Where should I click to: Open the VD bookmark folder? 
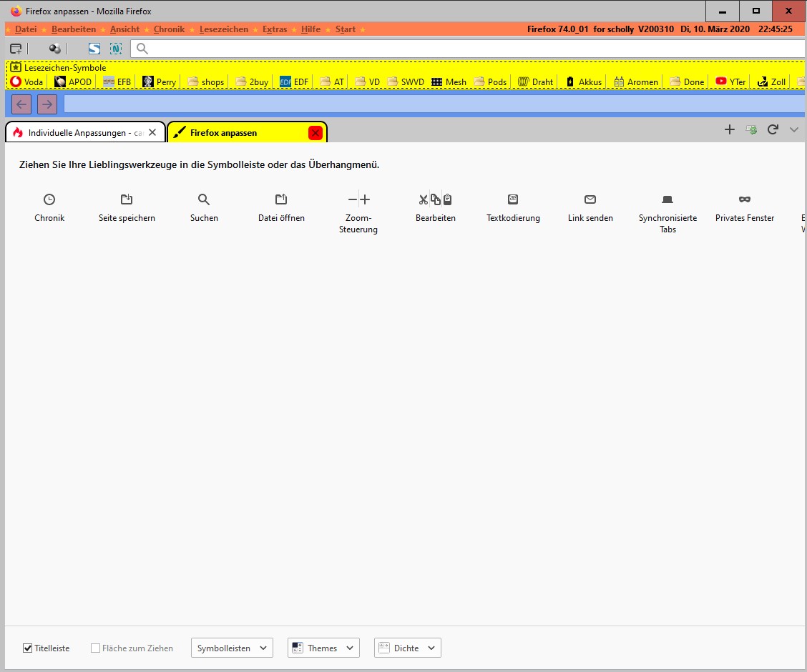(368, 81)
